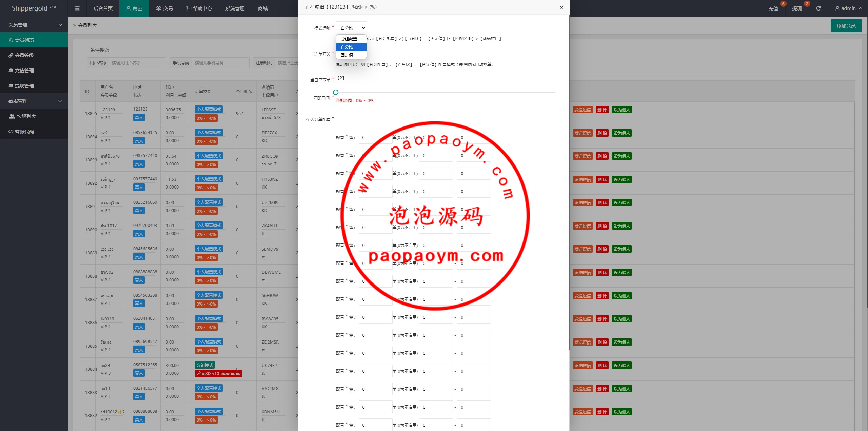This screenshot has width=868, height=431.
Task: Click 真人 status badge for user Jk0319
Action: [x=139, y=327]
